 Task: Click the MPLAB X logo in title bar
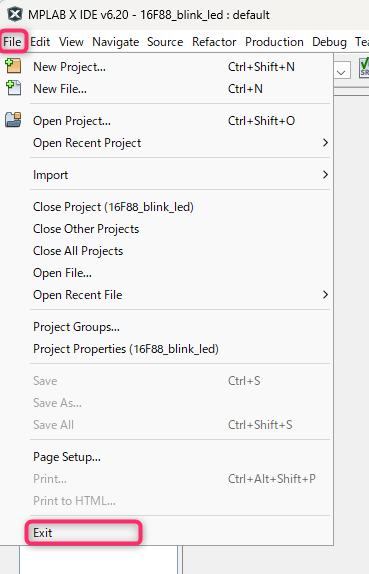coord(15,15)
